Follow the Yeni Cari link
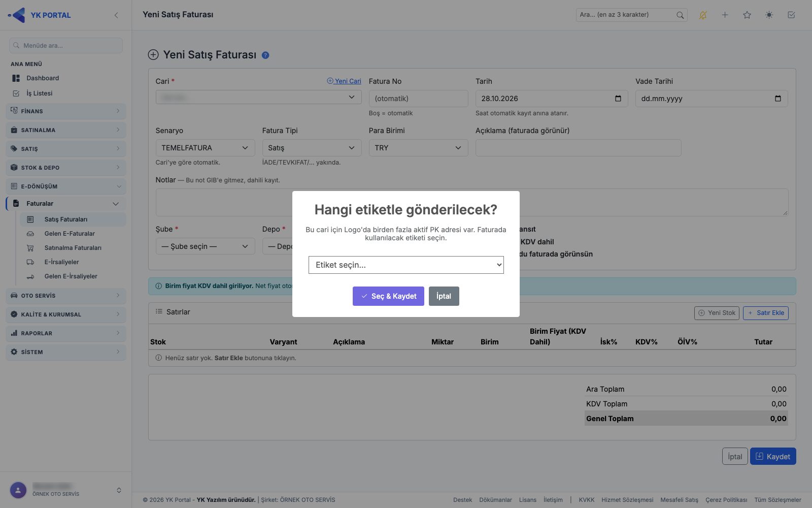812x508 pixels. pos(344,81)
